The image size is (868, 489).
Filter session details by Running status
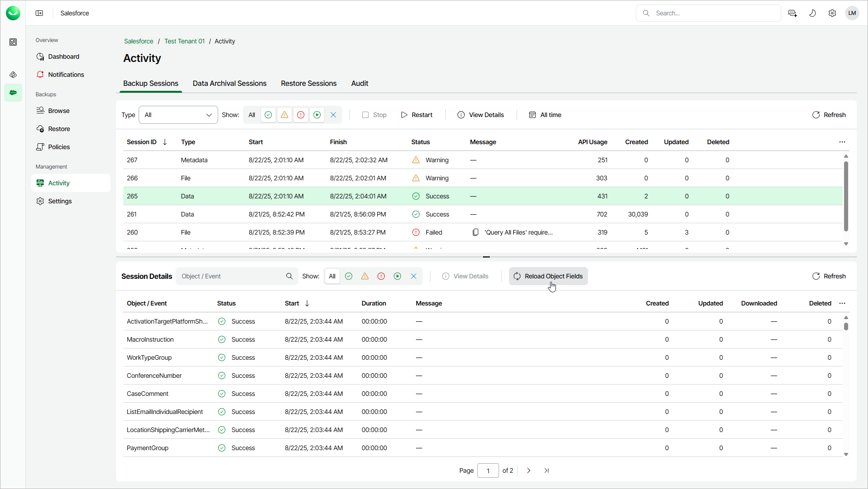coord(397,276)
